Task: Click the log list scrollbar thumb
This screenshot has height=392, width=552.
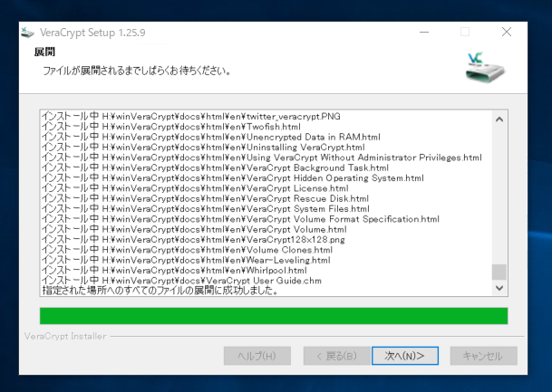Action: [499, 272]
